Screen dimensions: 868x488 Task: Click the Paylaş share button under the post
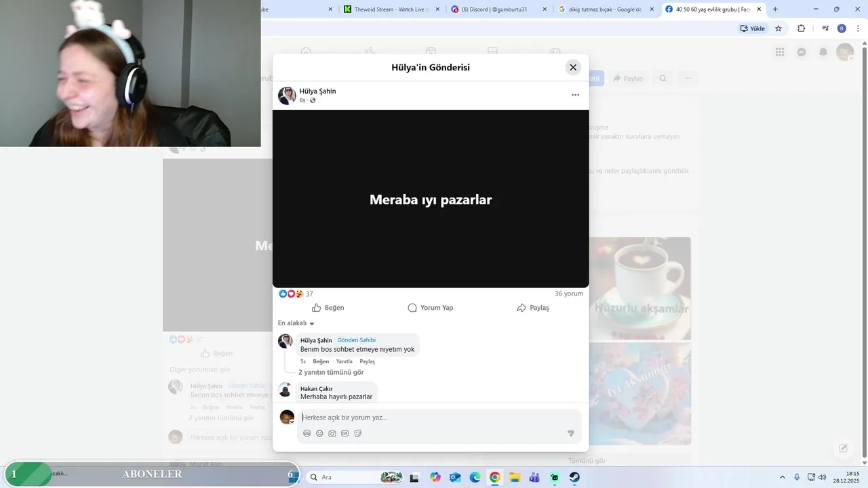coord(533,308)
